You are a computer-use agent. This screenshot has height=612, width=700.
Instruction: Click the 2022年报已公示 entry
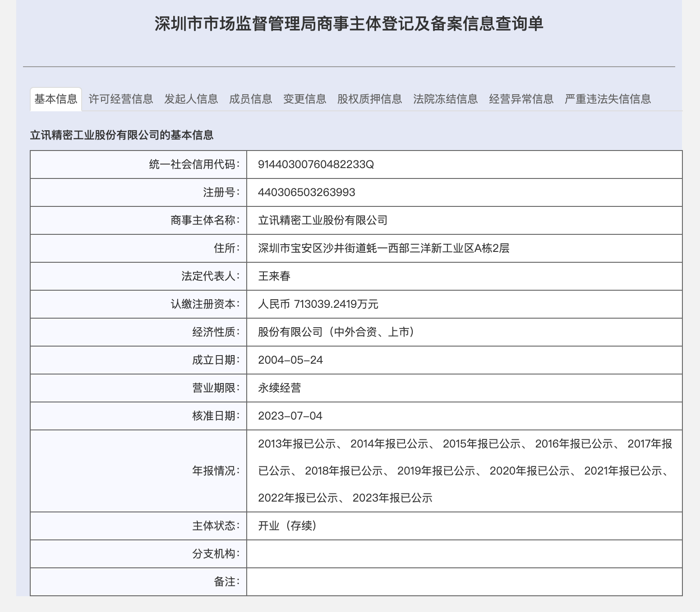(298, 498)
